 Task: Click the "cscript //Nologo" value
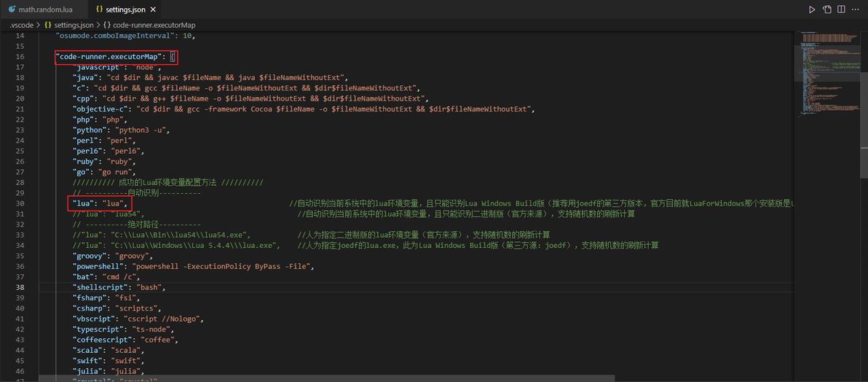click(x=160, y=319)
